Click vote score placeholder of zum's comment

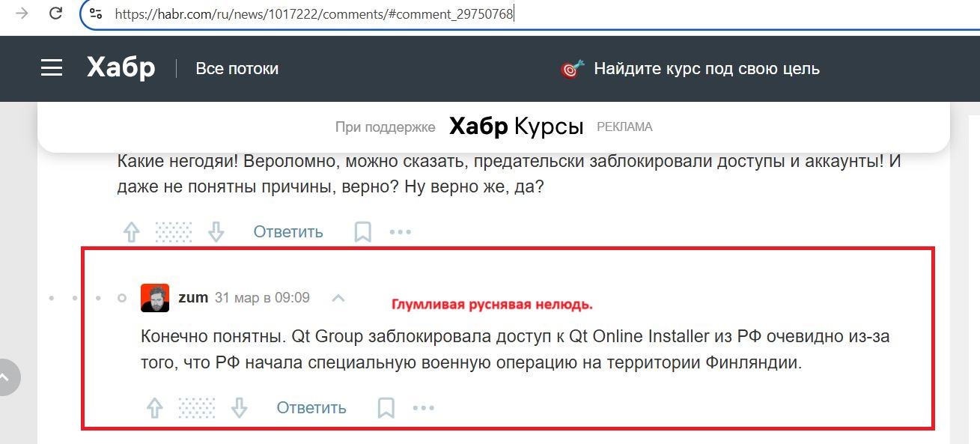[197, 408]
